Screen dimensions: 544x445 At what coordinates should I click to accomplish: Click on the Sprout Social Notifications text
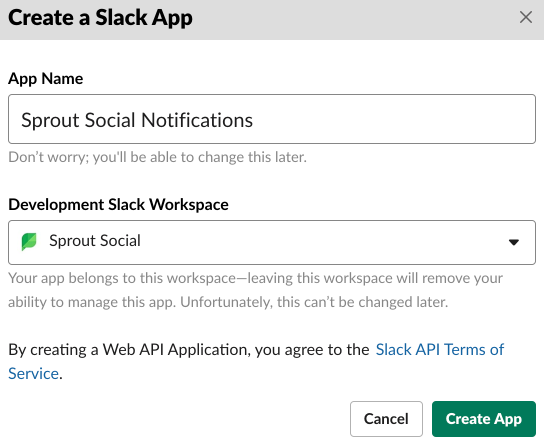137,120
